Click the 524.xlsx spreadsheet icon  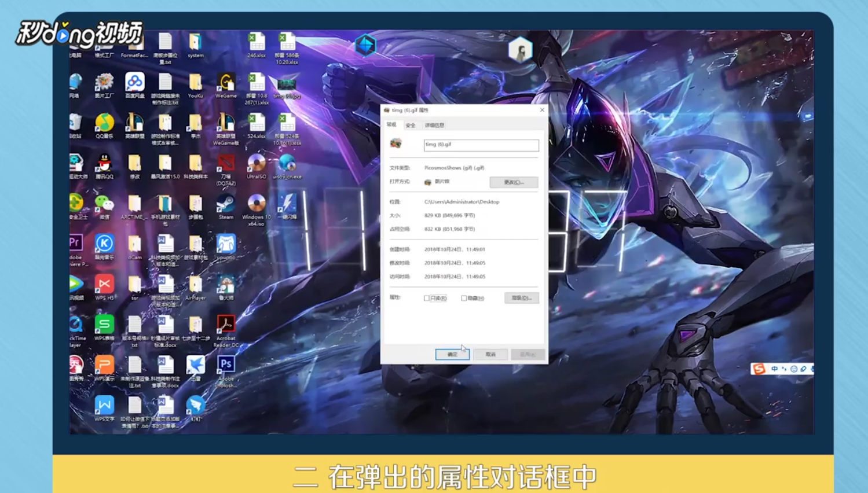coord(256,126)
